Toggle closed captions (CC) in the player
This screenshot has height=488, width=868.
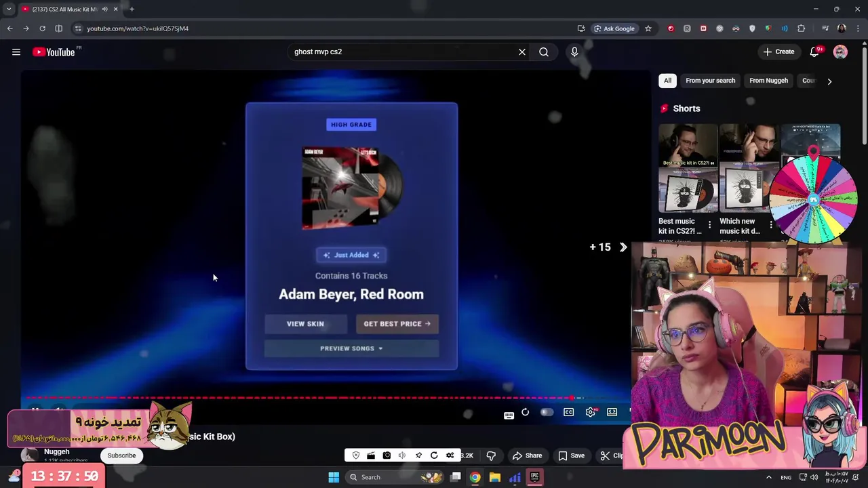(569, 412)
